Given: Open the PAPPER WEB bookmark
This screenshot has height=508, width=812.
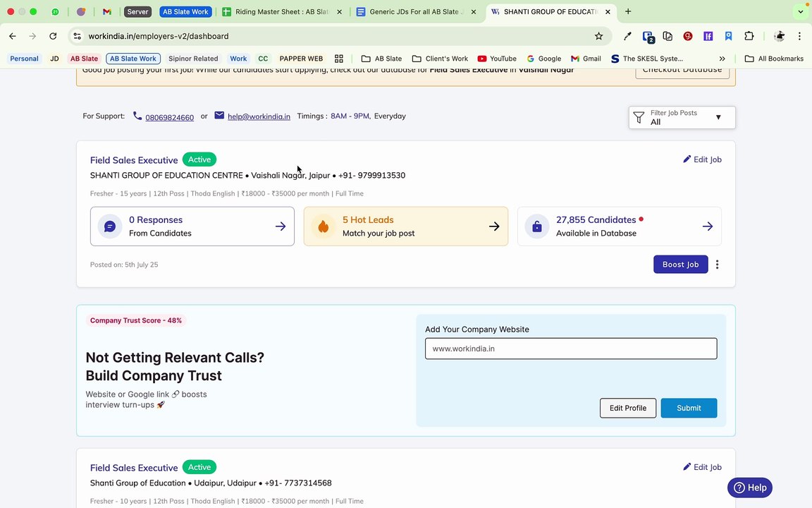Looking at the screenshot, I should [301, 59].
